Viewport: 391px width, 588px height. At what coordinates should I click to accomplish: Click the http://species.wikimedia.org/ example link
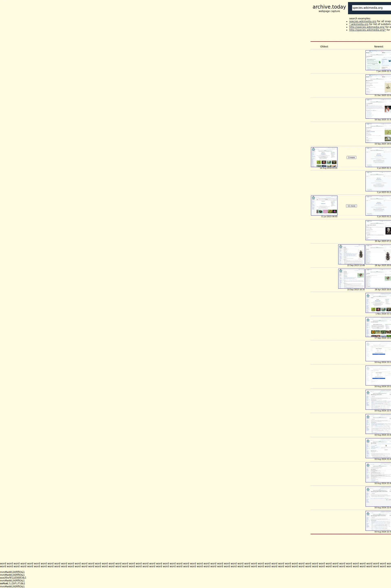tap(367, 27)
